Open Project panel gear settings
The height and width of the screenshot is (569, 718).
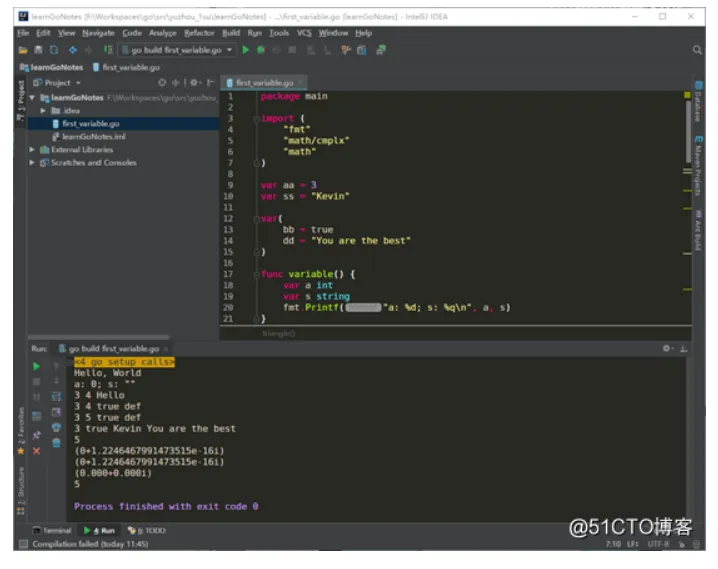194,83
